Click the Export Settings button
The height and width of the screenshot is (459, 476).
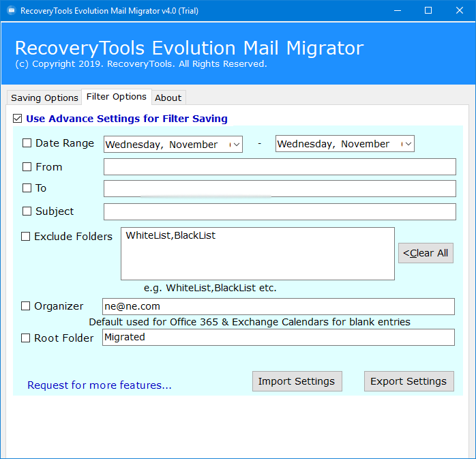409,381
